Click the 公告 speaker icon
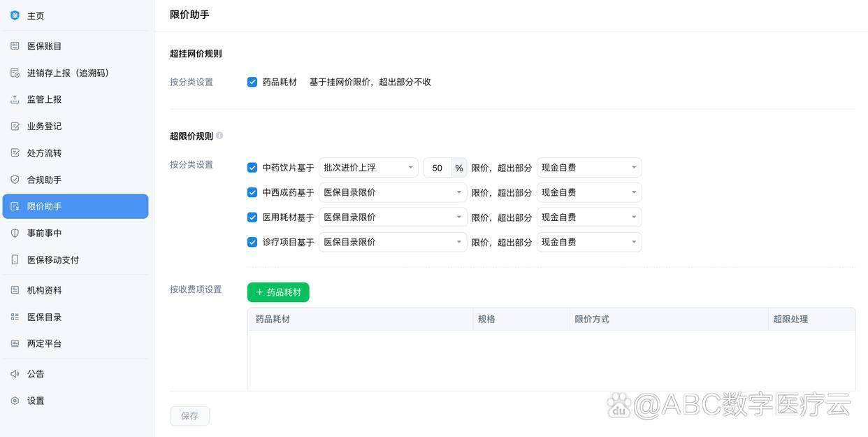The image size is (868, 437). 15,374
